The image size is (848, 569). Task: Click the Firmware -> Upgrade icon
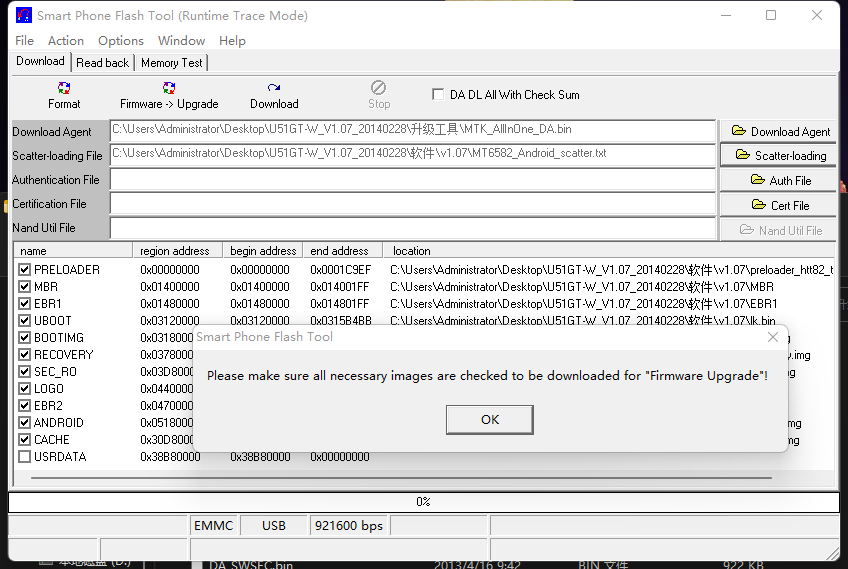(x=169, y=88)
